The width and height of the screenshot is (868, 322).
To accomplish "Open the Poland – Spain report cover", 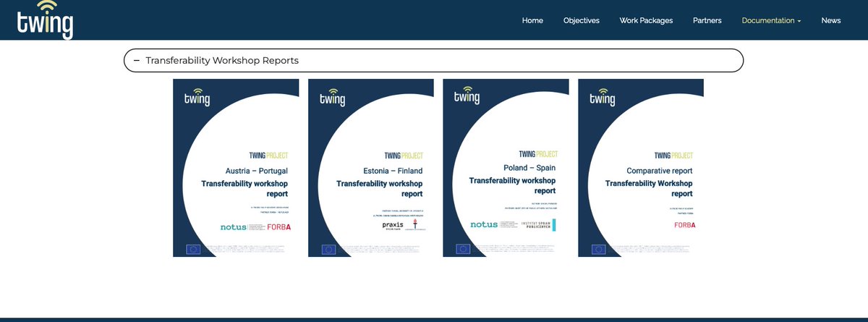I will tap(506, 168).
